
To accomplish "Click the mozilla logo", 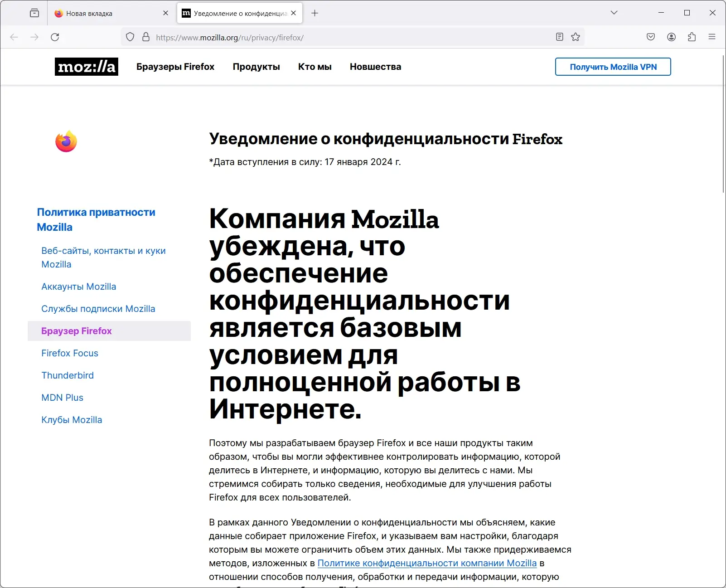I will (x=86, y=67).
